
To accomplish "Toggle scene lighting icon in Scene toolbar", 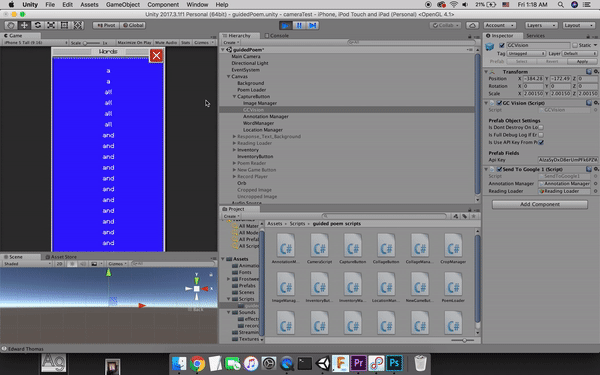I will (72, 264).
